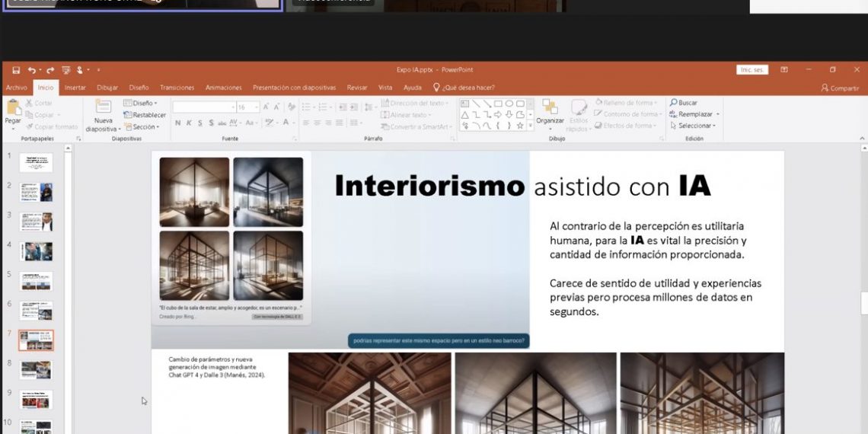
Task: Click the Nueva diapositiva icon
Action: (103, 107)
